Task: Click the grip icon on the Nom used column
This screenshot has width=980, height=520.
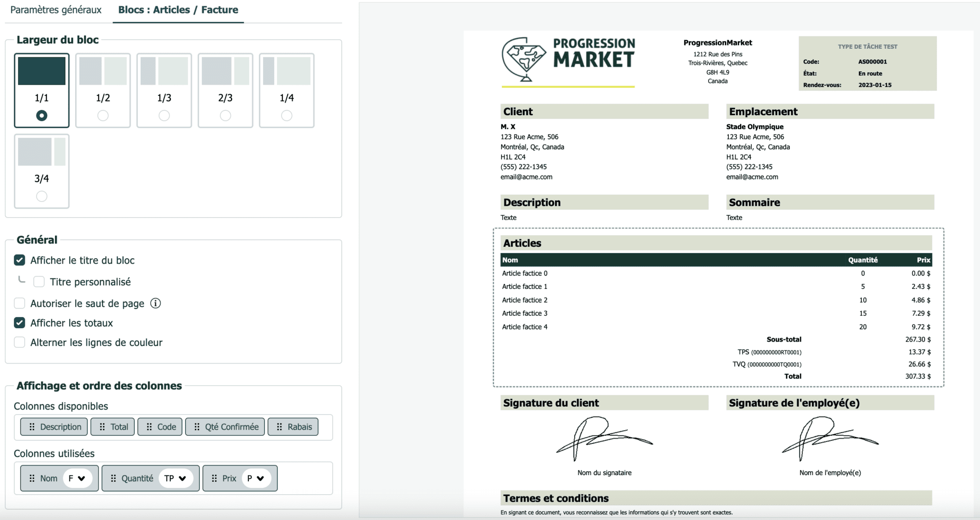Action: (x=32, y=478)
